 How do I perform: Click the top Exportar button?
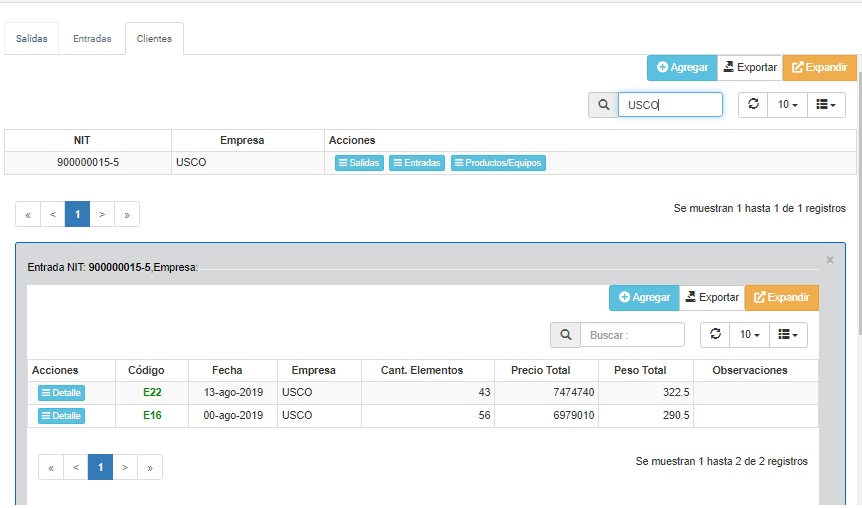click(750, 67)
